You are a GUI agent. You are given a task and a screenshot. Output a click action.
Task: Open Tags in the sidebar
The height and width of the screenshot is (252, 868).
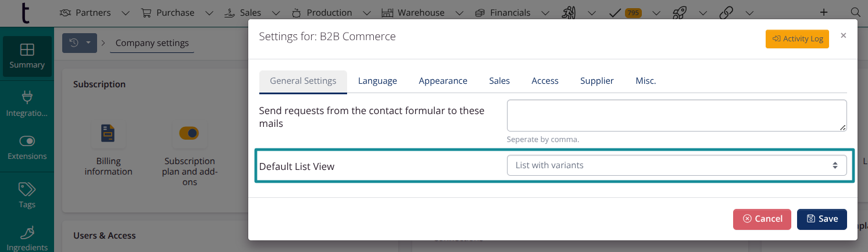[x=27, y=195]
